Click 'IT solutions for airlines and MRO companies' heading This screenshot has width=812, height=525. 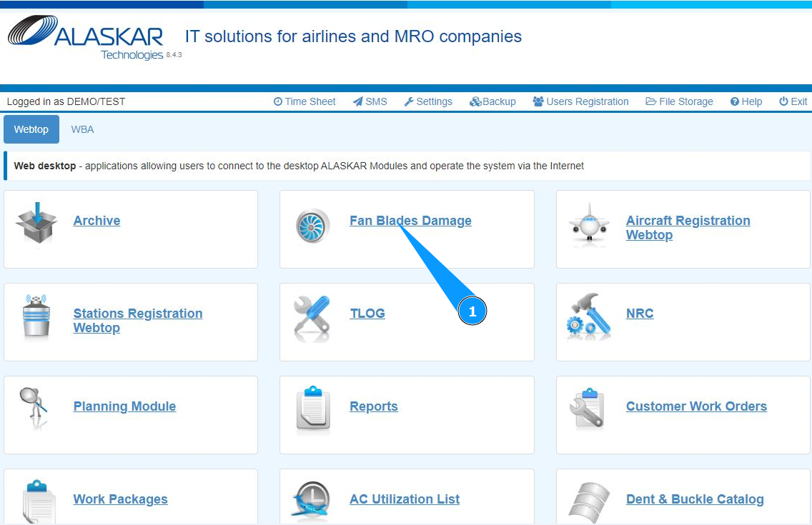[353, 36]
